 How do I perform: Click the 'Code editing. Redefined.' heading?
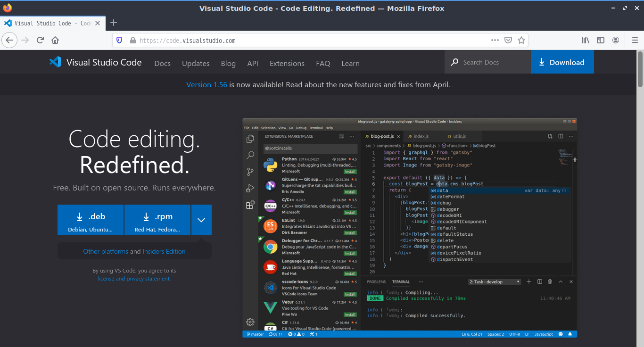click(134, 152)
